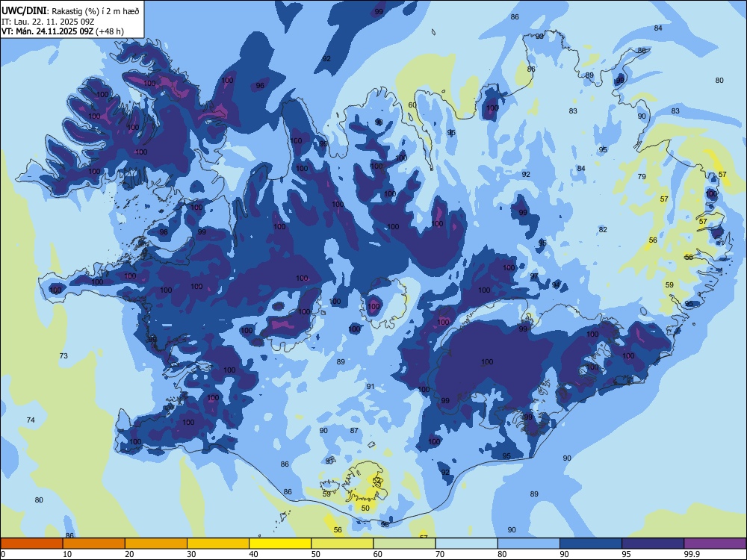Click the '73' humidity value on the map
The image size is (747, 560).
coord(63,355)
